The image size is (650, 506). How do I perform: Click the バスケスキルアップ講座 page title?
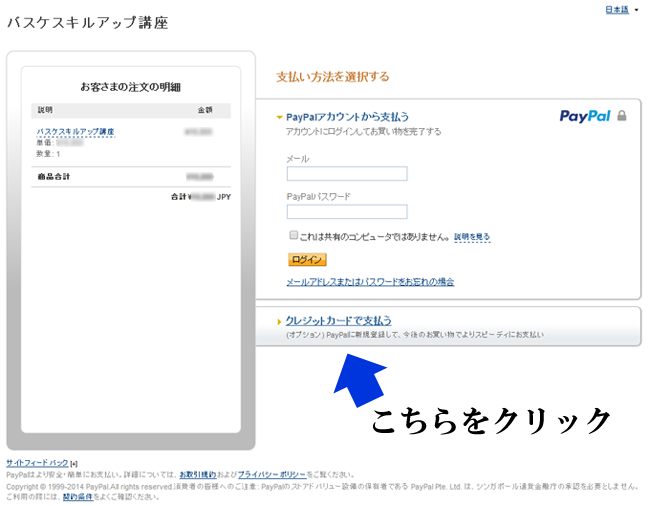click(87, 22)
